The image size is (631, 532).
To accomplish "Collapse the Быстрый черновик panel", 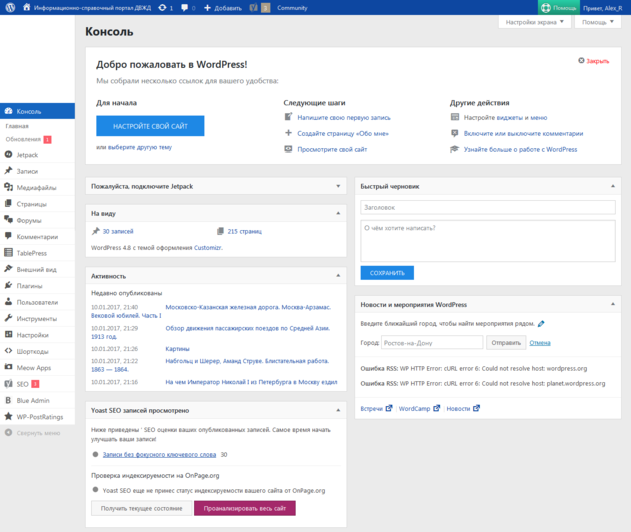I will (613, 186).
